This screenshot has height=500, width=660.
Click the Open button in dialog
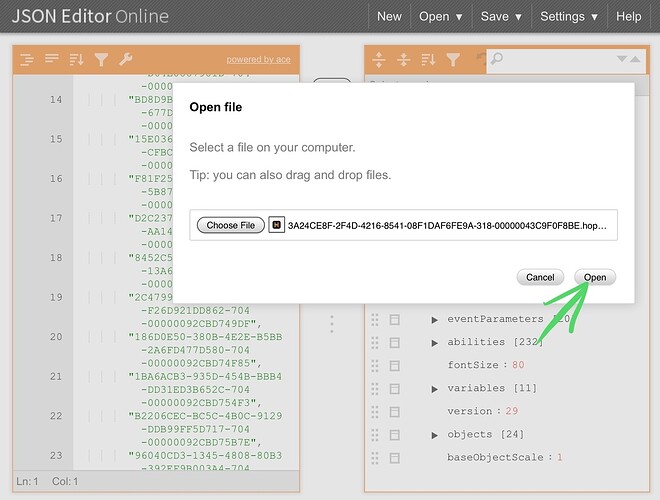pyautogui.click(x=595, y=277)
